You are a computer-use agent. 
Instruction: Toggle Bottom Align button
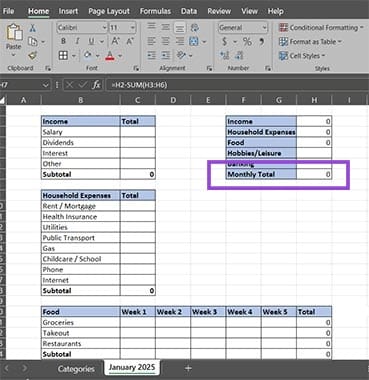point(179,28)
